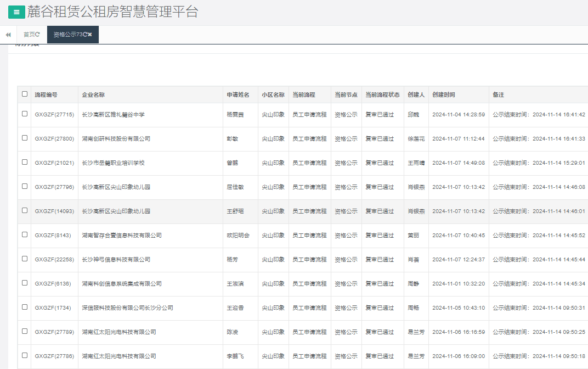Tick the select-all checkbox in table header

25,94
